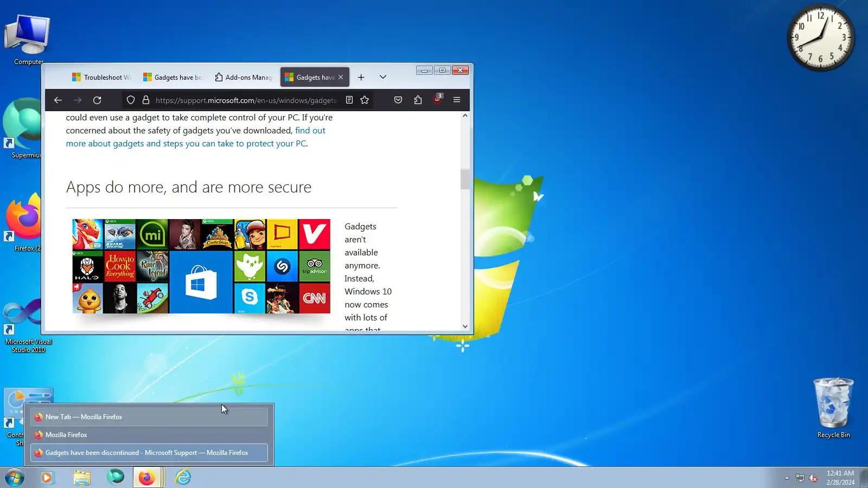Open 'find out more about gadgets' link
Screen dimensions: 868x488
[x=195, y=137]
